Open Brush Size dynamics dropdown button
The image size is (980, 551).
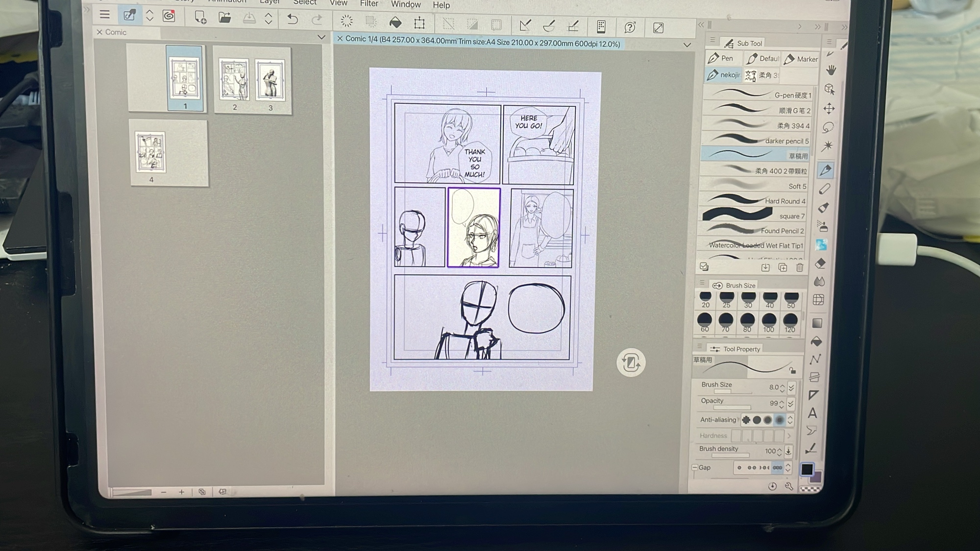click(791, 387)
